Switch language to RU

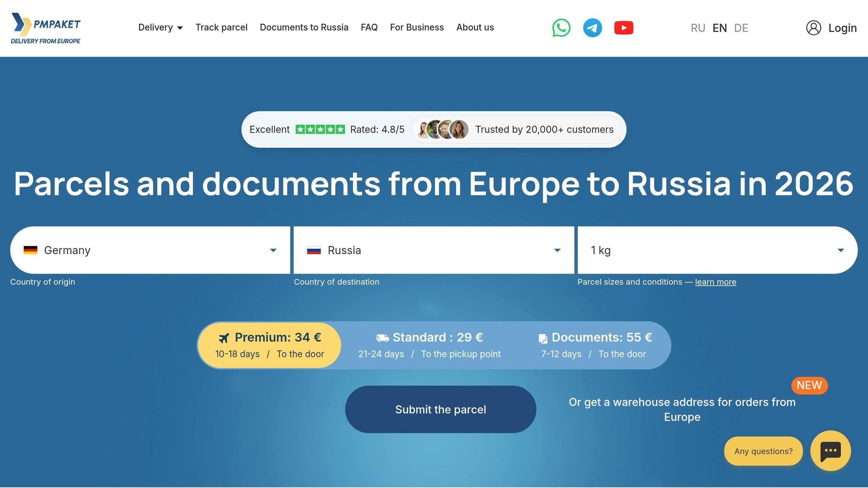pyautogui.click(x=698, y=28)
